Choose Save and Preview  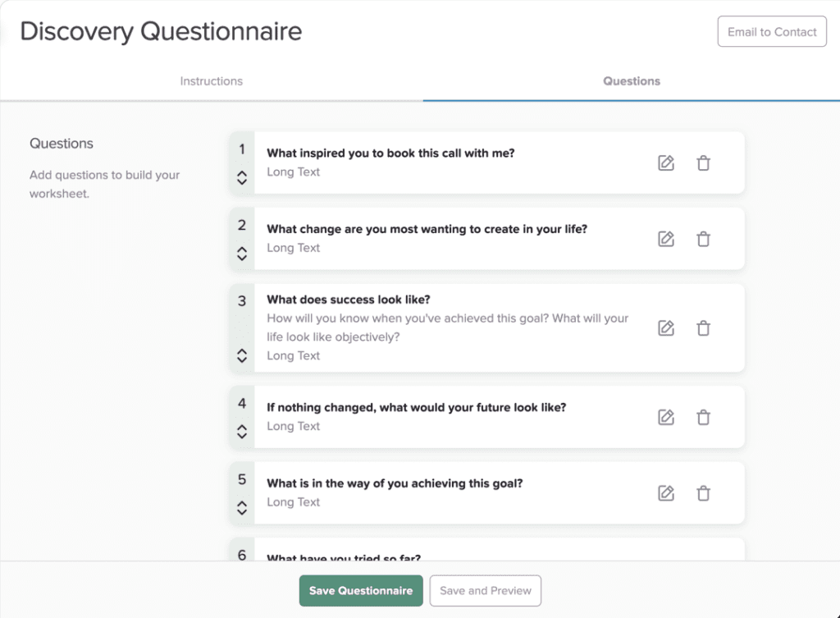[485, 590]
